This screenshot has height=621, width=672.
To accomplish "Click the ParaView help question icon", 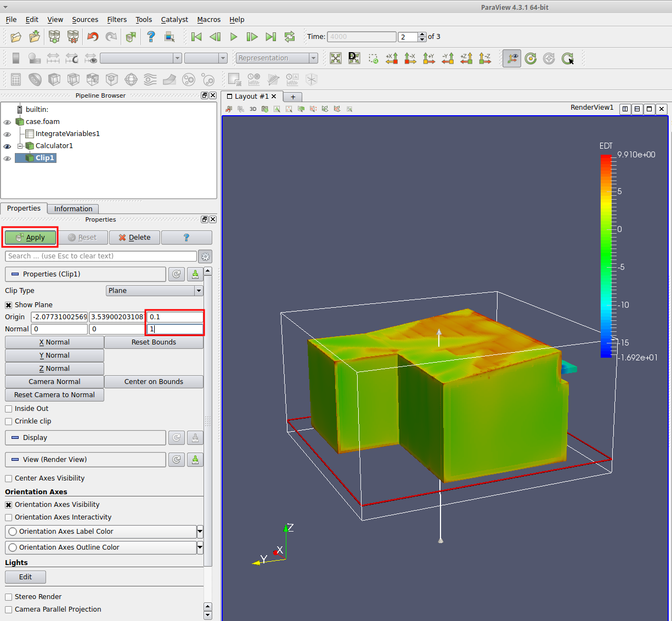I will (151, 37).
